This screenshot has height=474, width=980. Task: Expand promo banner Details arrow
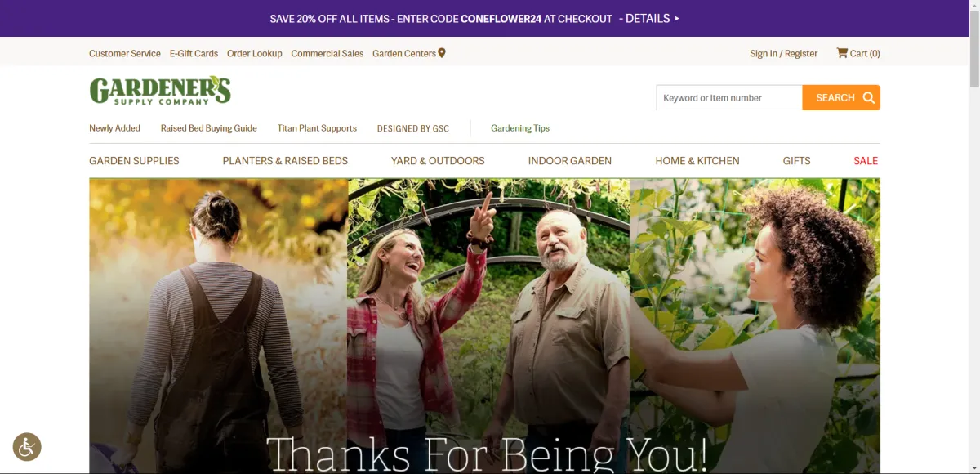tap(677, 18)
